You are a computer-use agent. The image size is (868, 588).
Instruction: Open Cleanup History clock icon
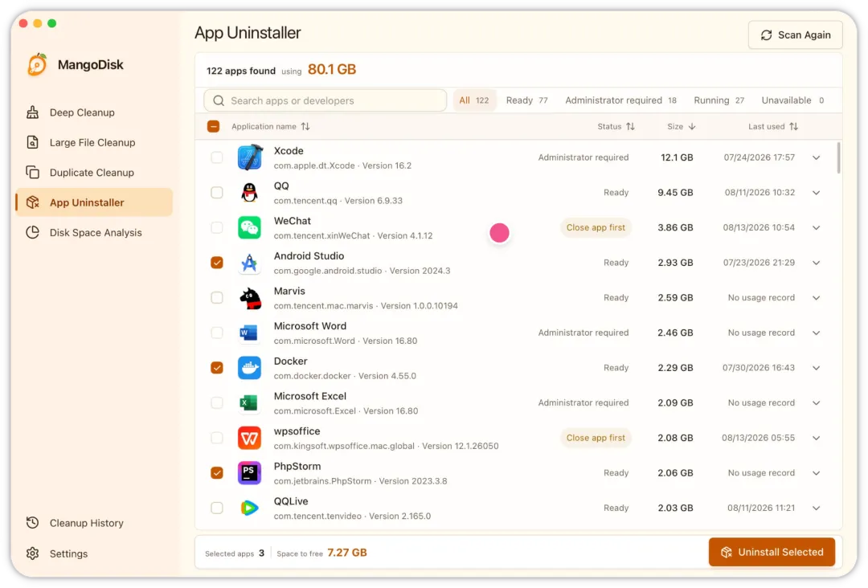[x=33, y=523]
